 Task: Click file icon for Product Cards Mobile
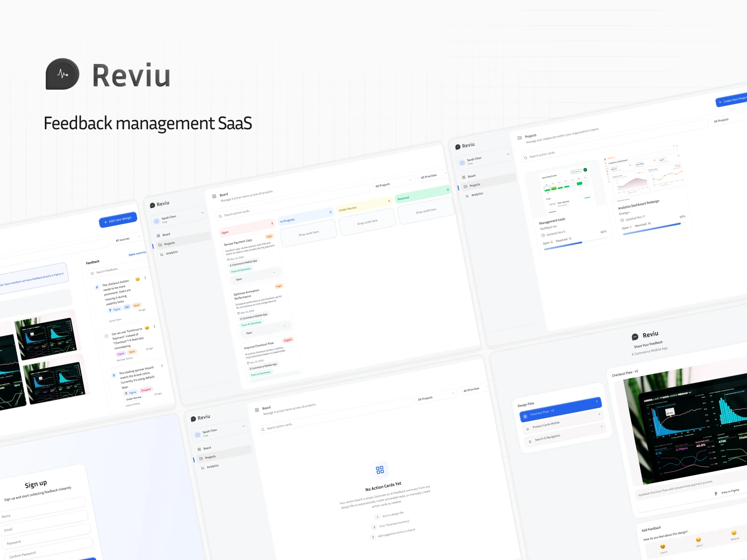pyautogui.click(x=528, y=428)
